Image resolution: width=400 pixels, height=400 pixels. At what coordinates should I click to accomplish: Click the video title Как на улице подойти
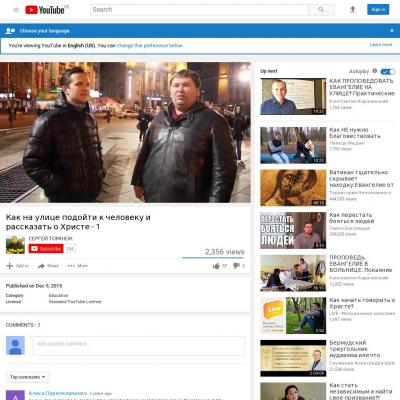click(x=78, y=222)
